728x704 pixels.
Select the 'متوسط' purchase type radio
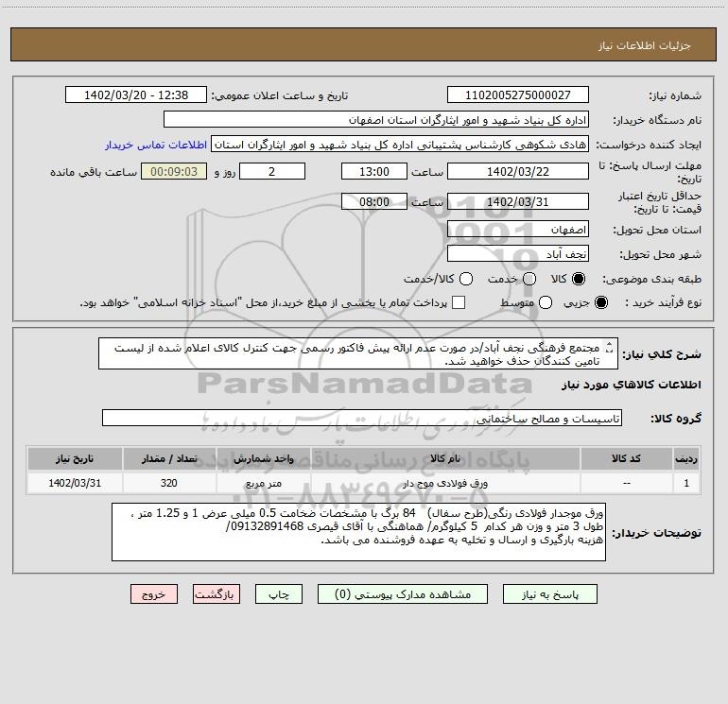coord(546,303)
